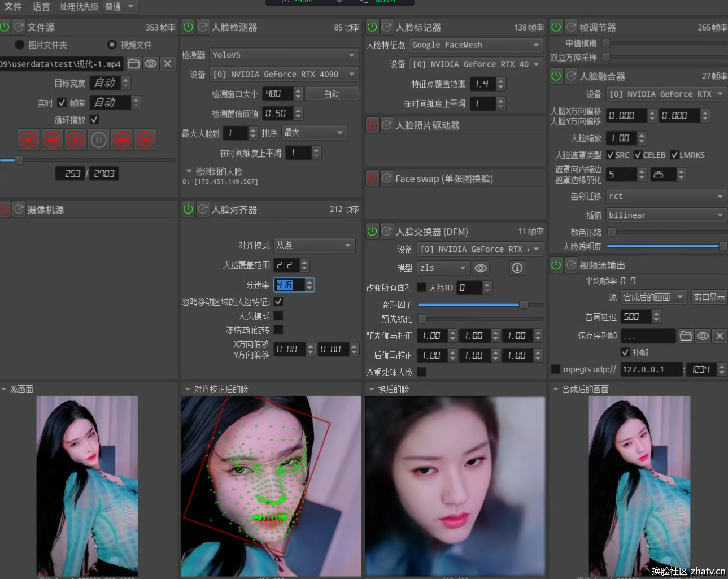Collapse 对齐校正后的脸 preview panel
728x579 pixels.
(188, 389)
